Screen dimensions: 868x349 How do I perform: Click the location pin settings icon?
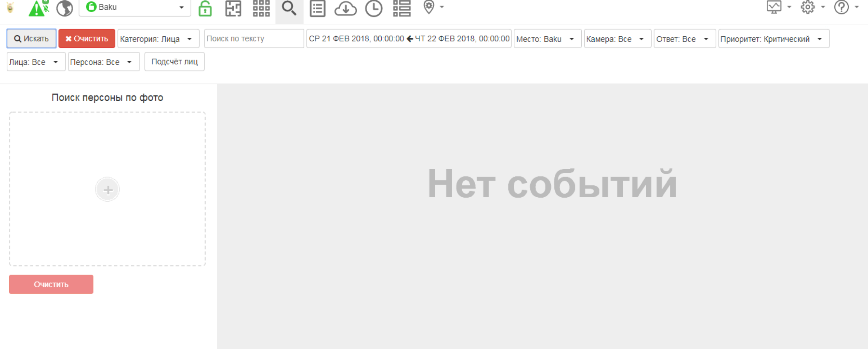(x=429, y=7)
